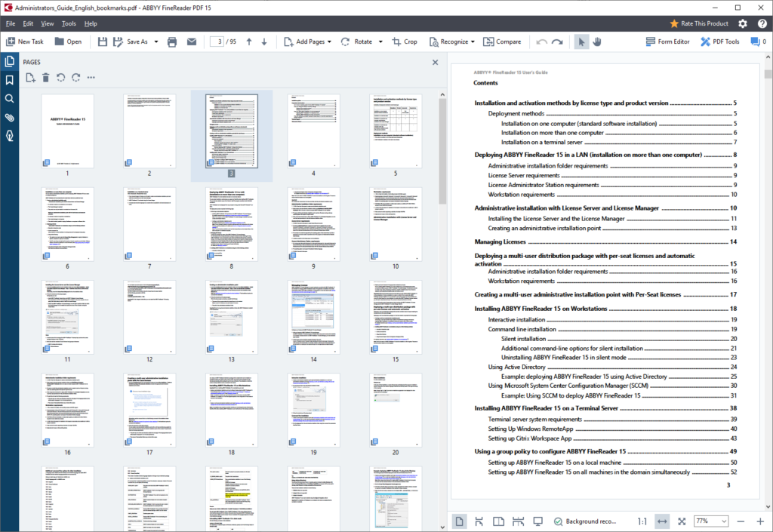773x532 pixels.
Task: Toggle the one-page view mode
Action: [x=459, y=521]
